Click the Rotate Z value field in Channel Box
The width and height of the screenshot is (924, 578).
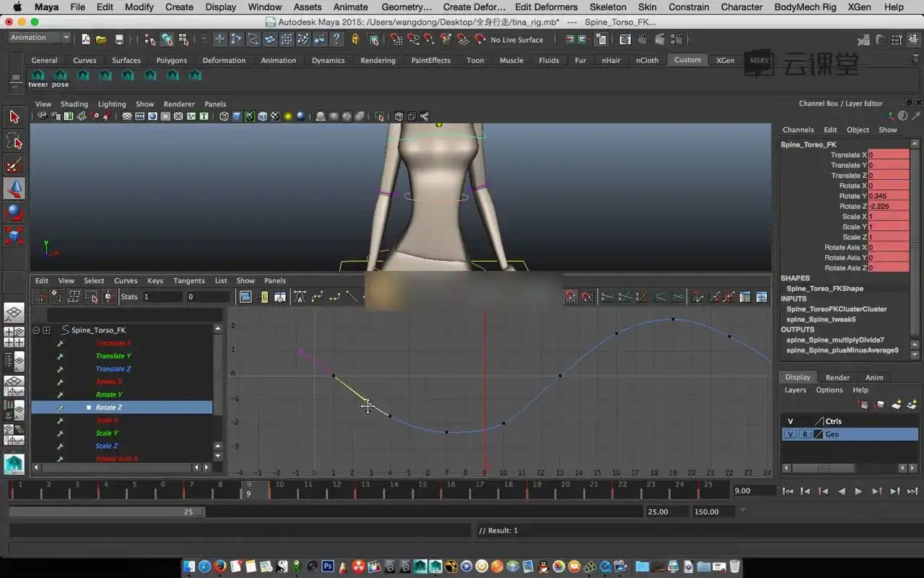click(x=888, y=207)
